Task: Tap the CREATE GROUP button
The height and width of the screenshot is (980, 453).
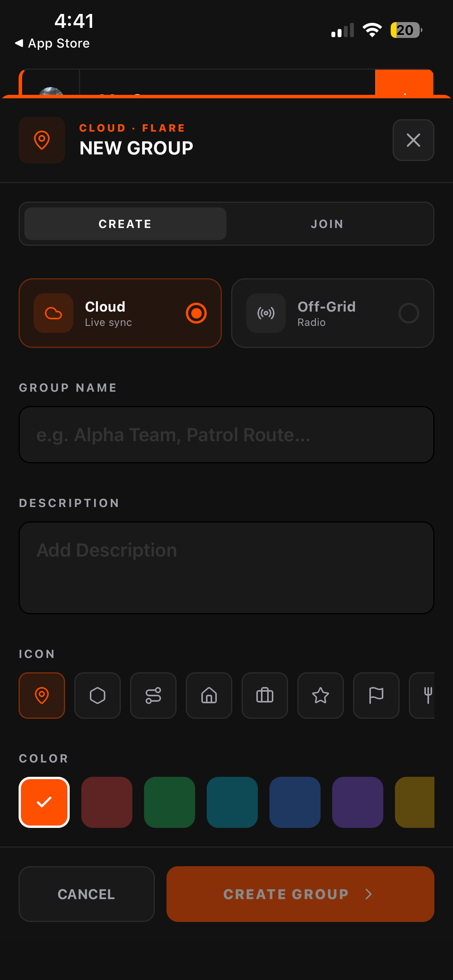Action: click(x=300, y=894)
